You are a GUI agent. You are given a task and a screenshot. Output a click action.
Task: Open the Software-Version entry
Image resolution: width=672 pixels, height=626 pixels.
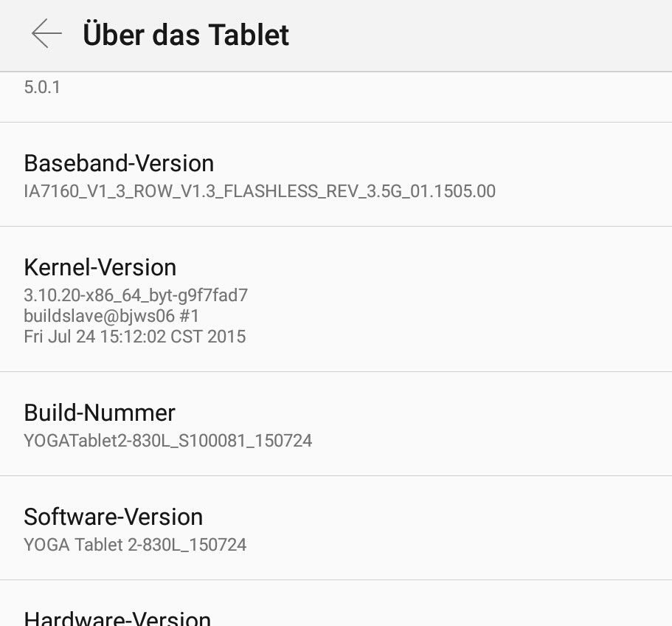pos(336,528)
